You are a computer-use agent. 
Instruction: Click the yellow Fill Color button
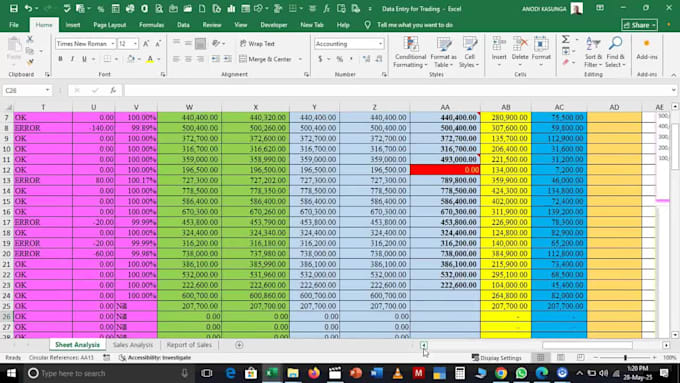[x=131, y=59]
